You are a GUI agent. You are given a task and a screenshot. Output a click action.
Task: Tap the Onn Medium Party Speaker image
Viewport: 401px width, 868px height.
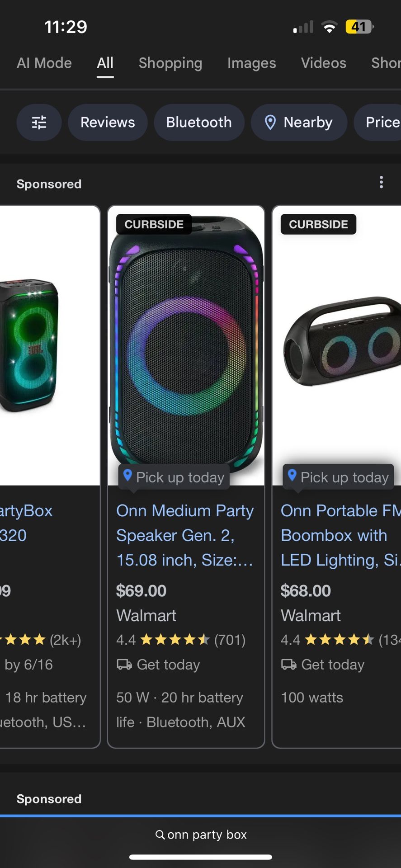click(x=186, y=344)
